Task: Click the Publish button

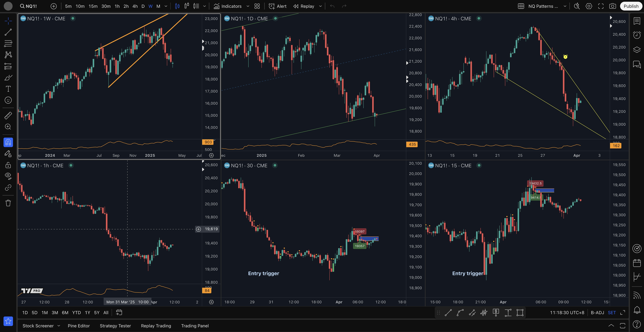Action: coord(631,6)
